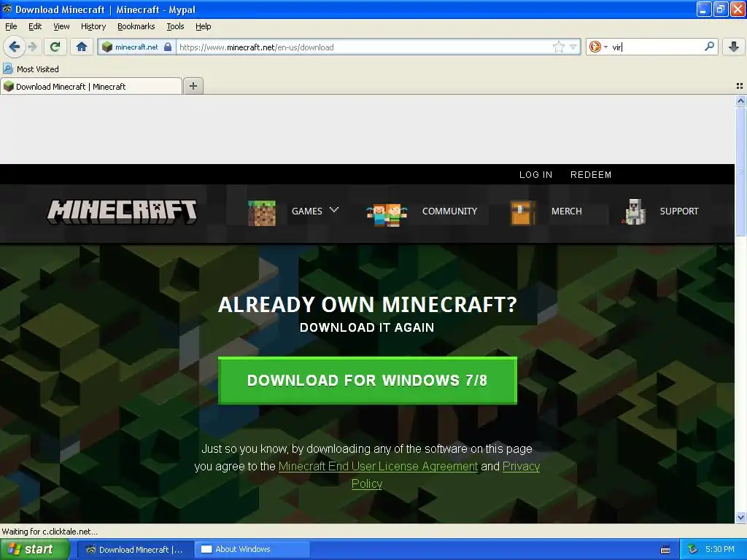Open the Edit menu
Image resolution: width=747 pixels, height=560 pixels.
35,26
